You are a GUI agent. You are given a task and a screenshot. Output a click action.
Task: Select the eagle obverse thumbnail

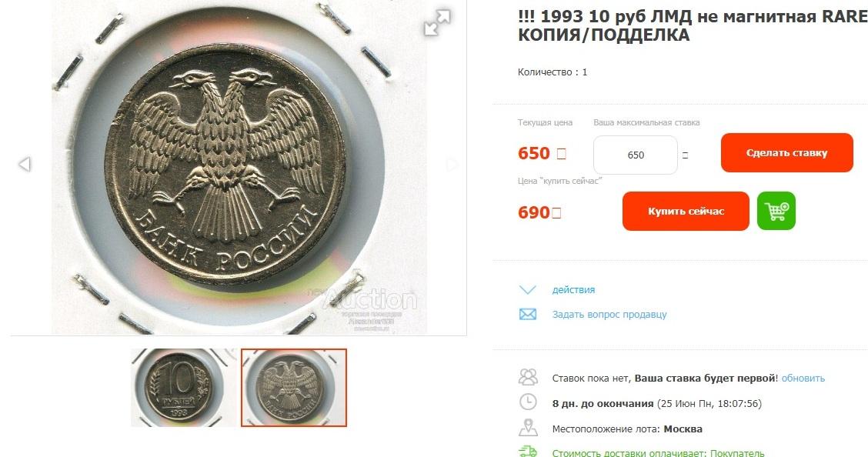pos(293,387)
